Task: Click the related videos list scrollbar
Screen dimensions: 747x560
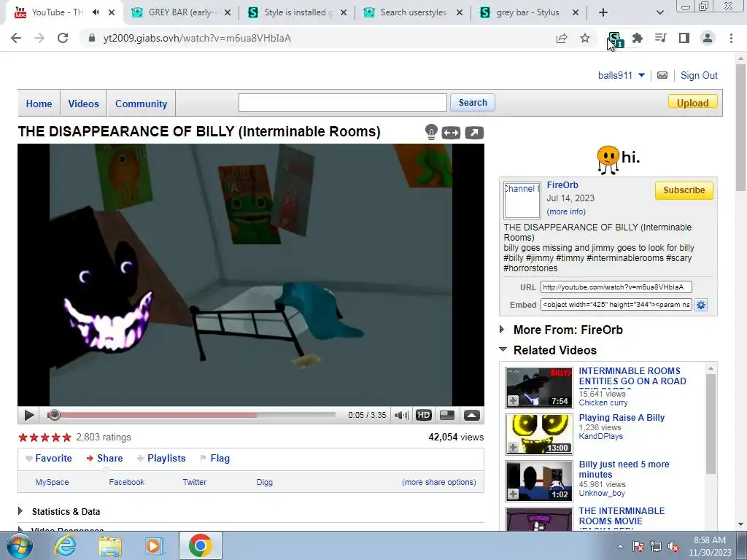Action: tap(711, 424)
